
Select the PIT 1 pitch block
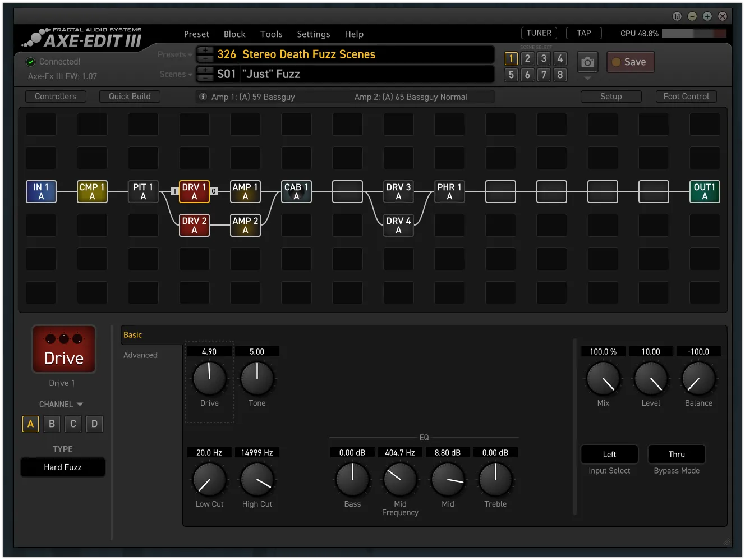143,192
